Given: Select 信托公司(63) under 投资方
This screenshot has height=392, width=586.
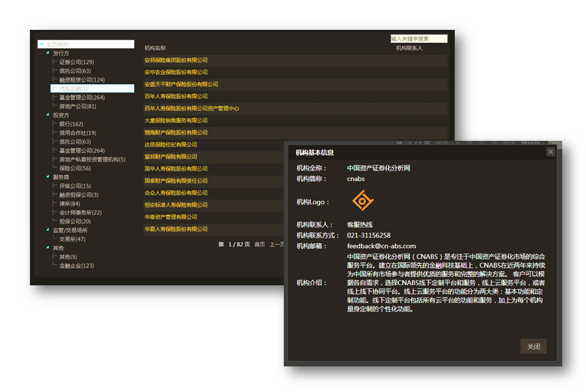Looking at the screenshot, I should click(75, 142).
